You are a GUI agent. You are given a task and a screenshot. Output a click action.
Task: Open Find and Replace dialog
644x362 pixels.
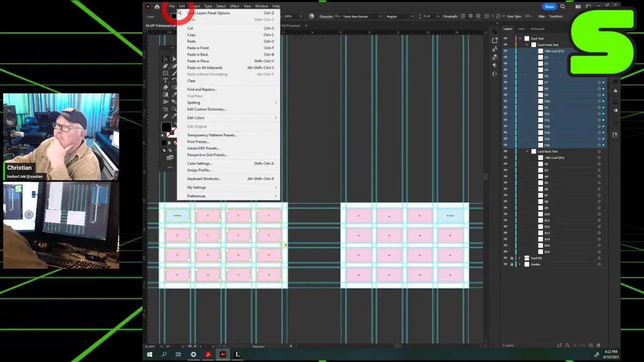click(228, 89)
